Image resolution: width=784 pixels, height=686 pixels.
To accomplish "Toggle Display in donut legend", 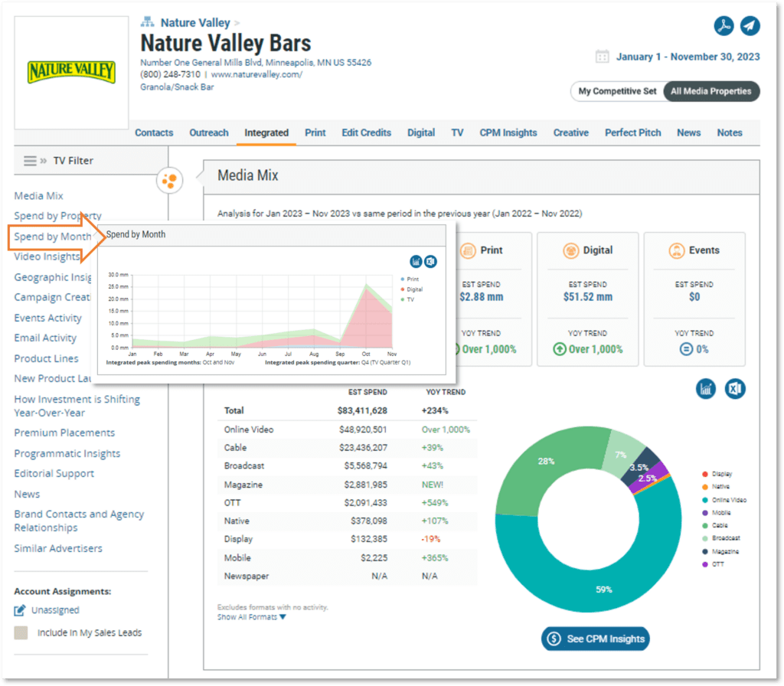I will pyautogui.click(x=717, y=473).
